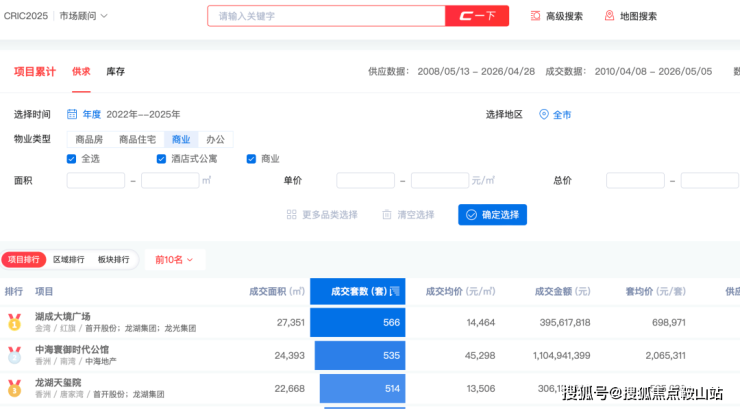Image resolution: width=740 pixels, height=409 pixels.
Task: Click the minimum 面积 input field
Action: tap(96, 180)
